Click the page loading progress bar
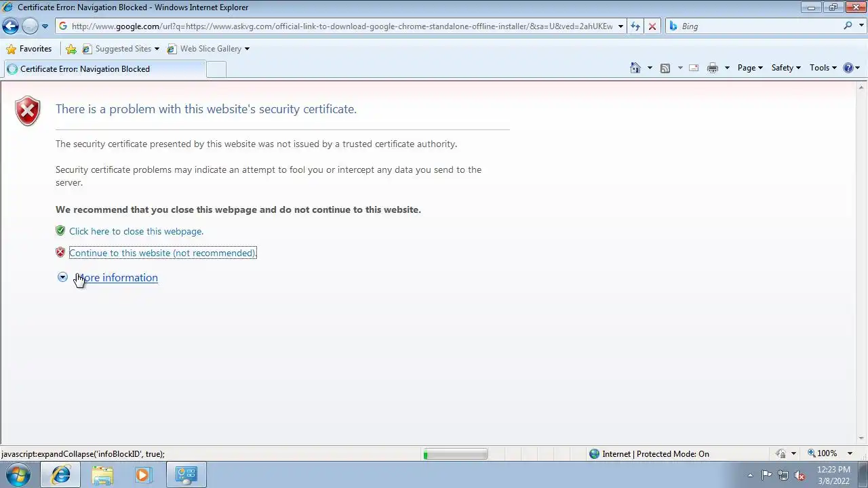Screen dimensions: 868x488 [455, 454]
